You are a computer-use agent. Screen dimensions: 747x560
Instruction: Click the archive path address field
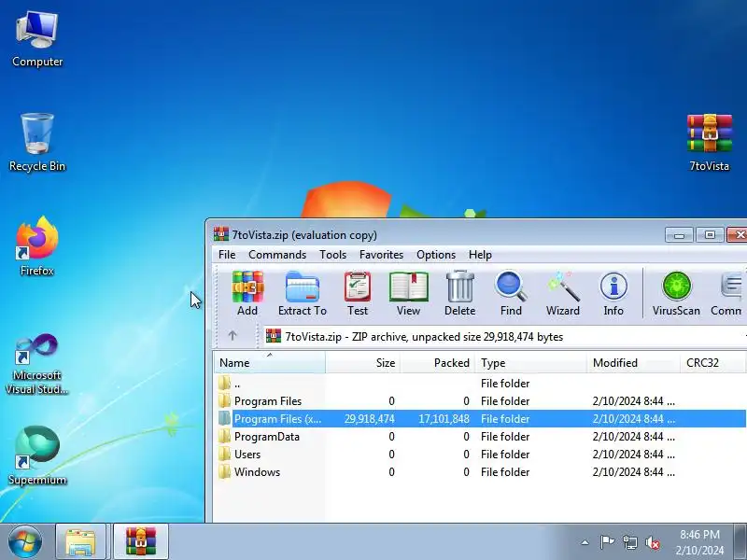[504, 336]
